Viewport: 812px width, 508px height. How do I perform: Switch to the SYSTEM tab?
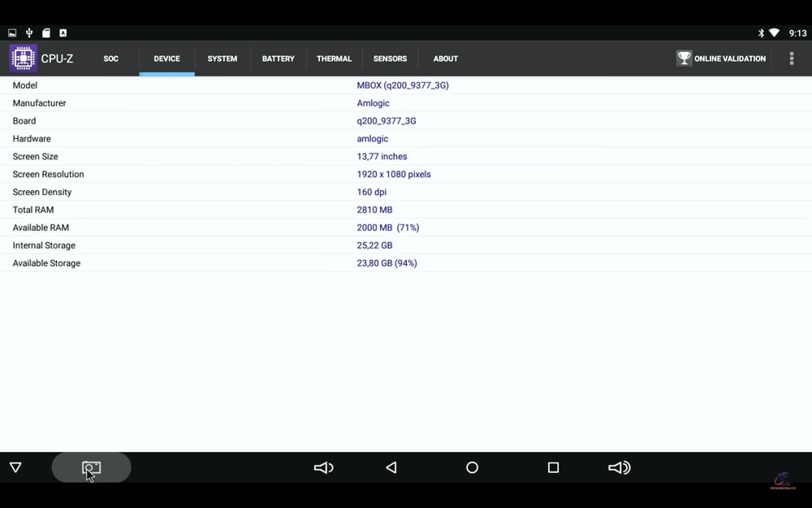(x=222, y=59)
